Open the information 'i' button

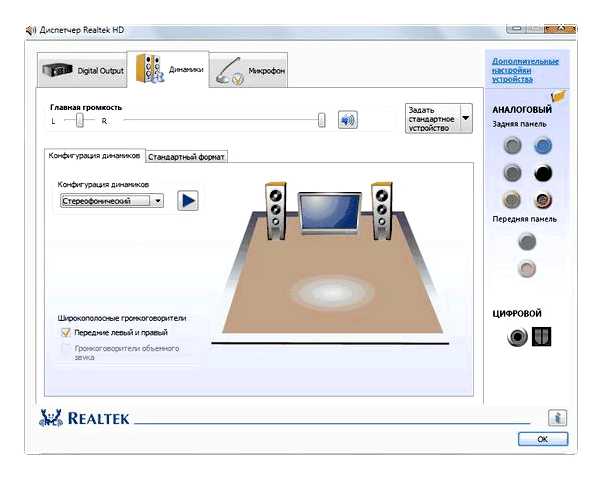(x=557, y=418)
